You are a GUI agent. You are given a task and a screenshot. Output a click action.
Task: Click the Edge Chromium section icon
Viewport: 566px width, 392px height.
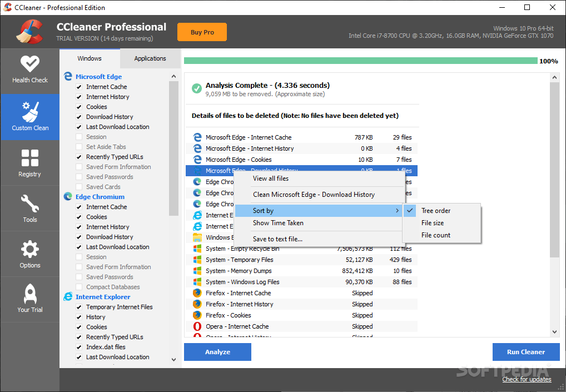pyautogui.click(x=67, y=196)
